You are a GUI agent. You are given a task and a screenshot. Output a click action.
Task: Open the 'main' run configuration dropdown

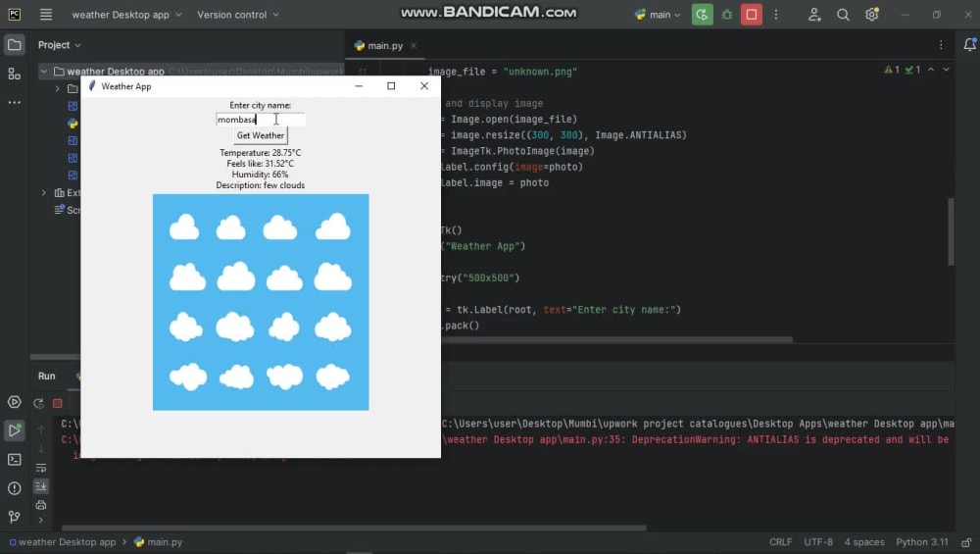658,15
